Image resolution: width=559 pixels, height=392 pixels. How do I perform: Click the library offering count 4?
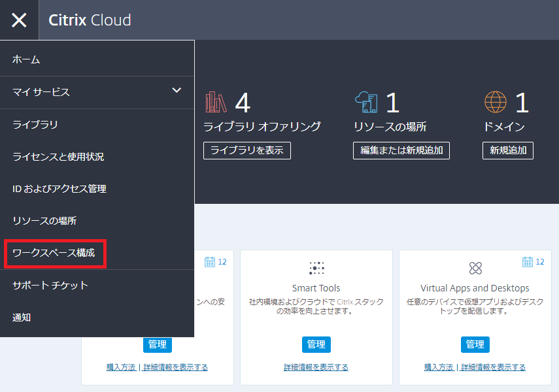tap(243, 103)
